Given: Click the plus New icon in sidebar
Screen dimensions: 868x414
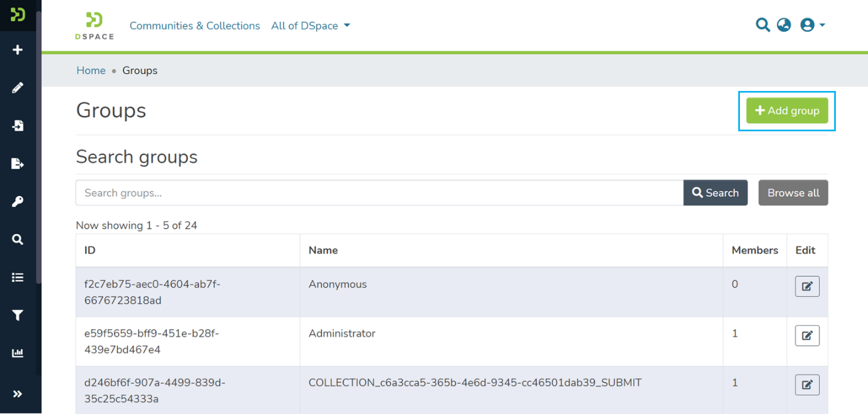Looking at the screenshot, I should click(18, 50).
